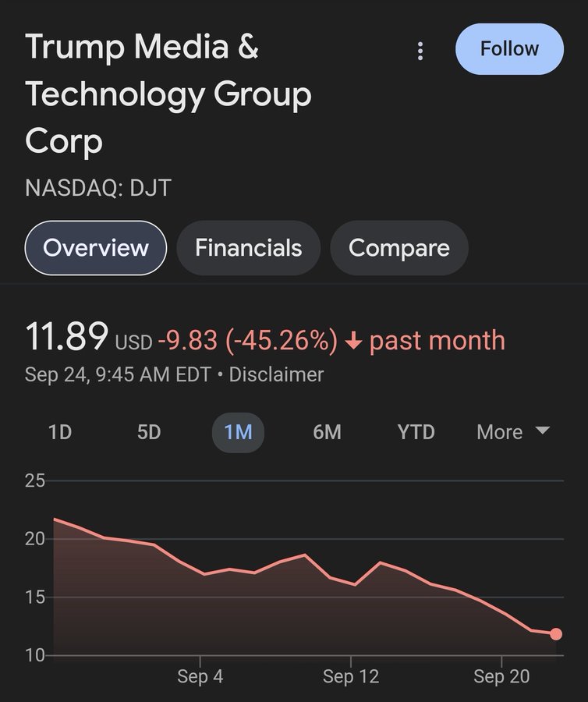Click the red down arrow icon
The image size is (588, 702).
click(x=353, y=341)
